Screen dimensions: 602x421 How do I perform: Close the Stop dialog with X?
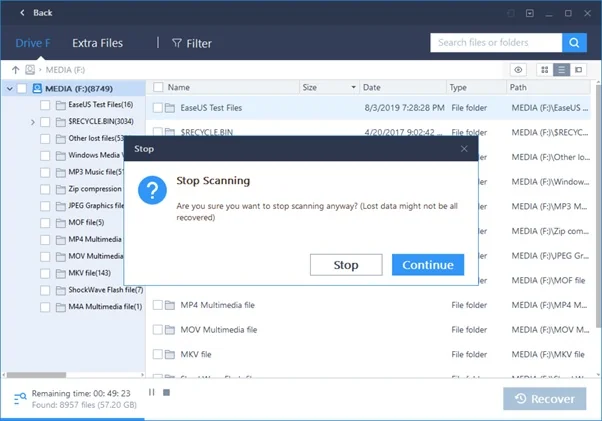coord(464,149)
